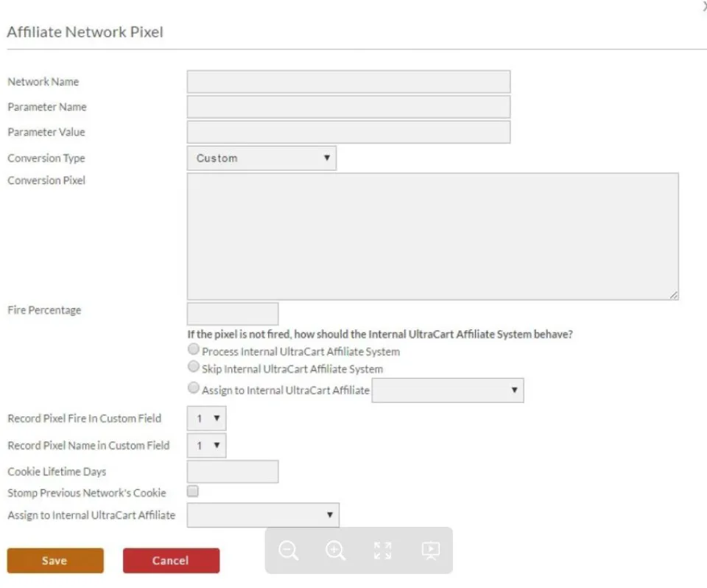Click the presentation slideshow icon
Screen dimensions: 707x588
pyautogui.click(x=431, y=550)
